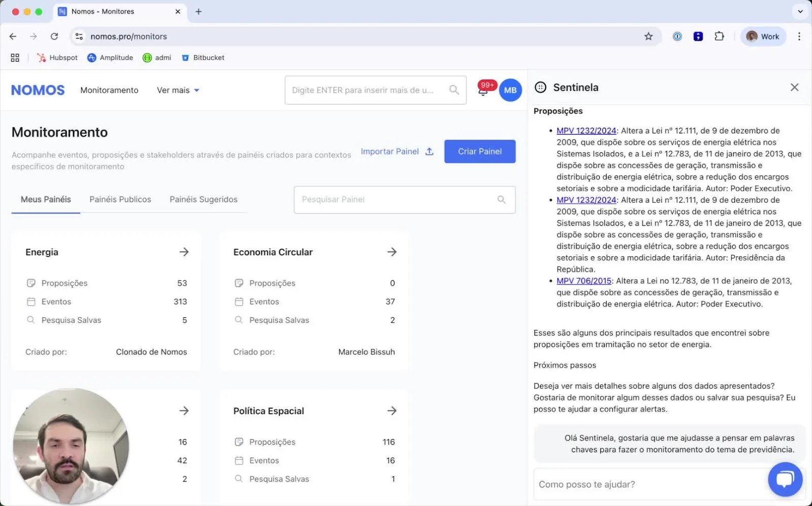Click Eventos row in Economia Circular card
This screenshot has height=506, width=812.
click(314, 301)
